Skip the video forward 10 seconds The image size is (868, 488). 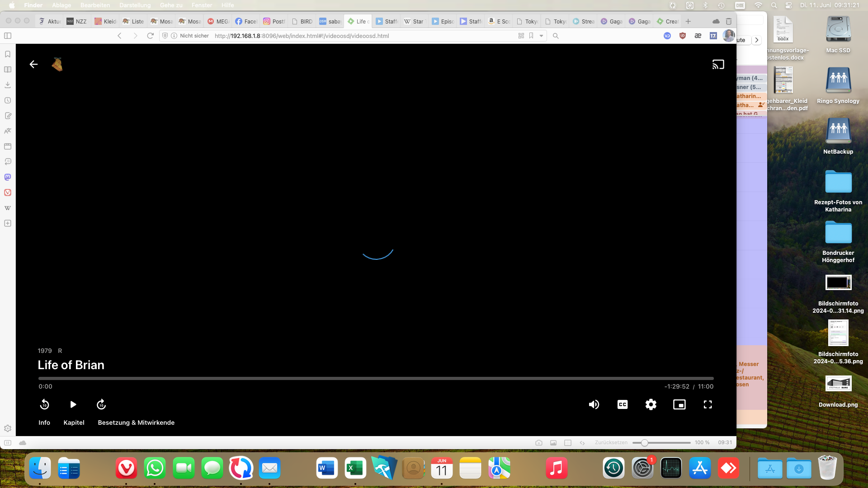click(x=101, y=404)
